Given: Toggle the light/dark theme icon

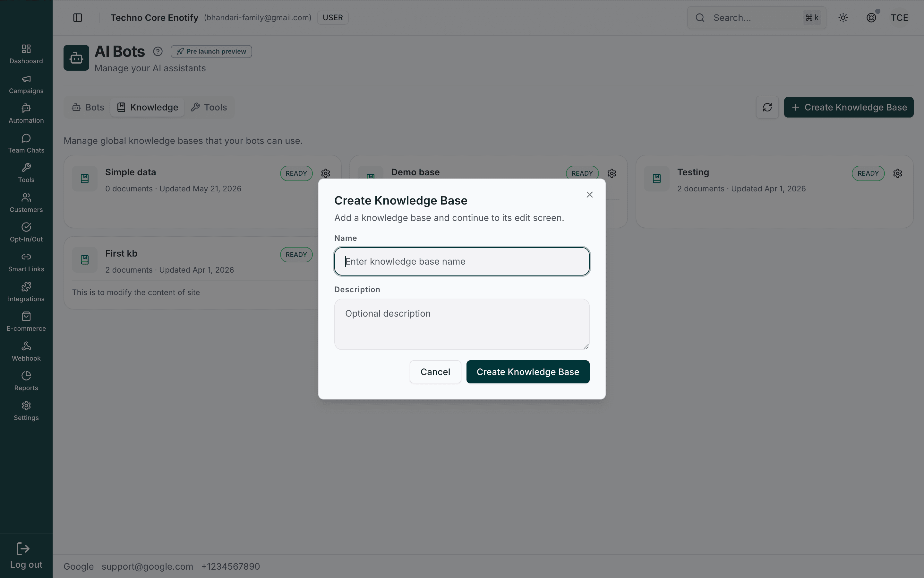Looking at the screenshot, I should [x=843, y=18].
